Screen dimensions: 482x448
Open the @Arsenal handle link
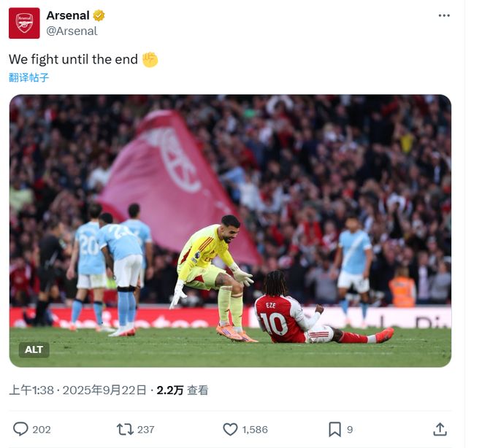click(x=72, y=31)
